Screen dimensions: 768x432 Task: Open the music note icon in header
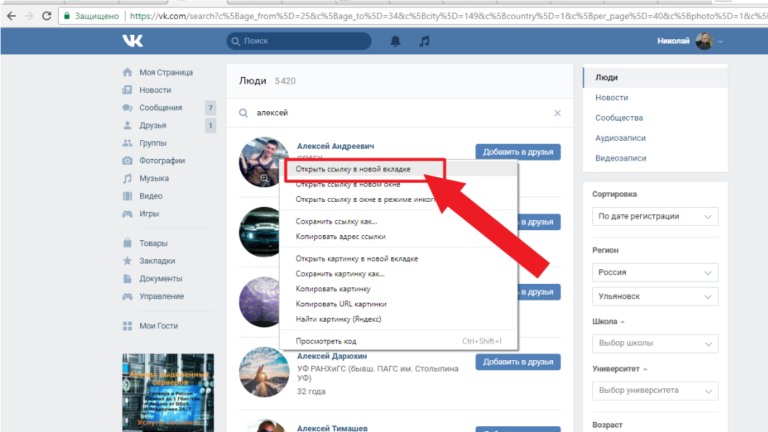click(x=424, y=41)
